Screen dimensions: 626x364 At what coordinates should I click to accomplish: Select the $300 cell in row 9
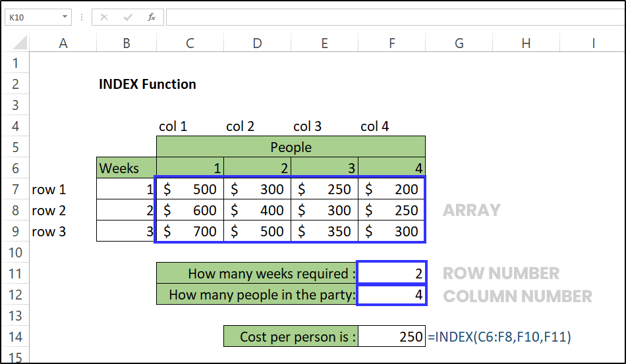(x=391, y=231)
